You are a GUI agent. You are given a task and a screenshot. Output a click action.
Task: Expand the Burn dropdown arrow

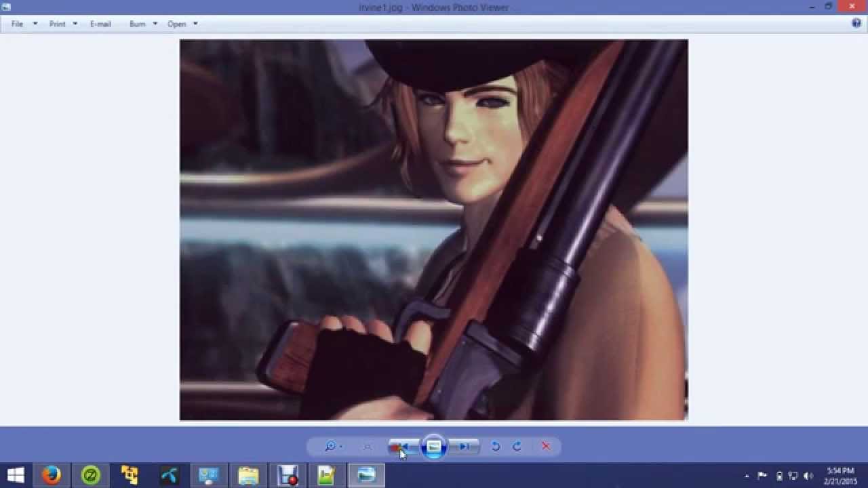tap(155, 24)
